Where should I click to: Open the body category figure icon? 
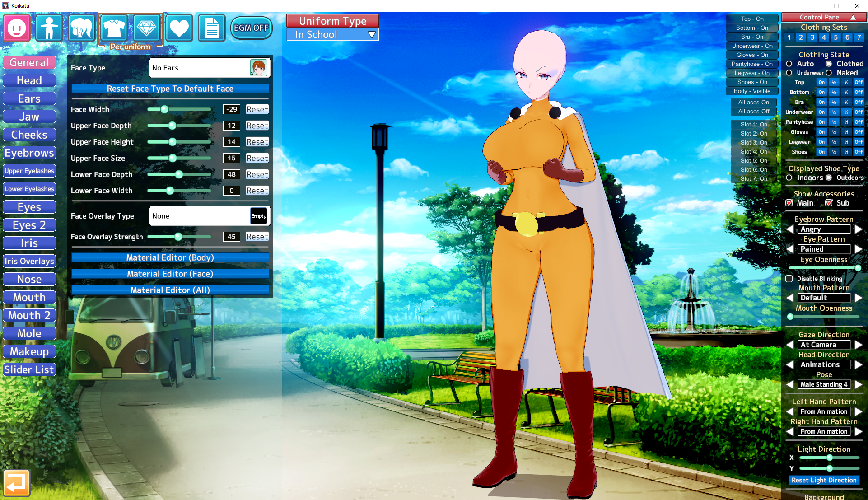49,28
